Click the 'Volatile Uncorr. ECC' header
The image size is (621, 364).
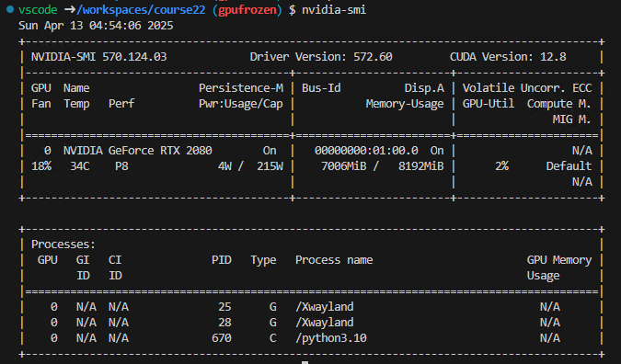coord(527,88)
